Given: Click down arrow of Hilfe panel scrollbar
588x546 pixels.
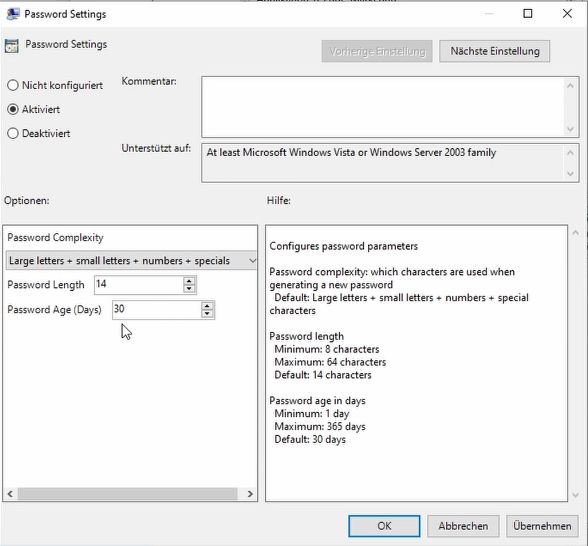Looking at the screenshot, I should click(575, 495).
